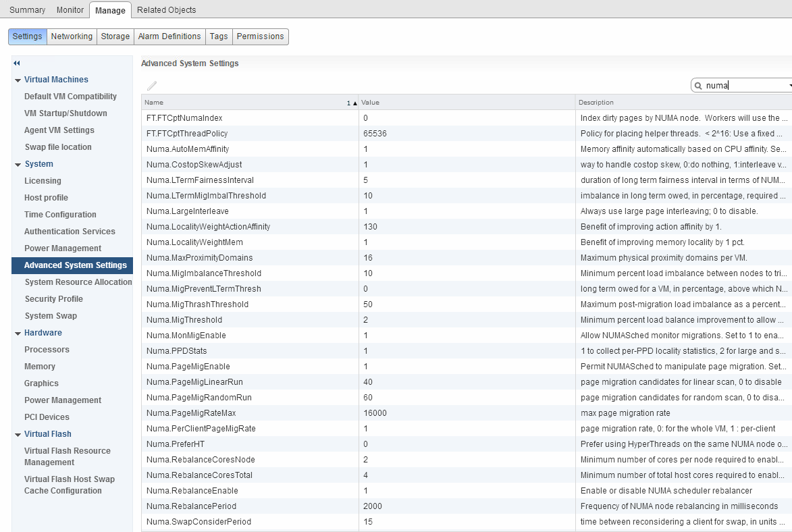Open the Alarm Definitions sub-tab
The image size is (792, 532).
[169, 36]
